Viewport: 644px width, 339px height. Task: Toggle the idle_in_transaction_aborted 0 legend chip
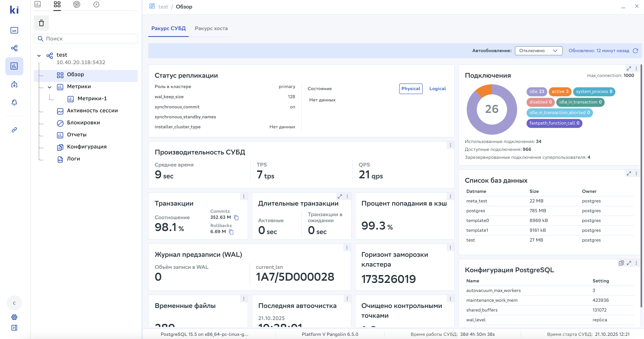coord(560,113)
